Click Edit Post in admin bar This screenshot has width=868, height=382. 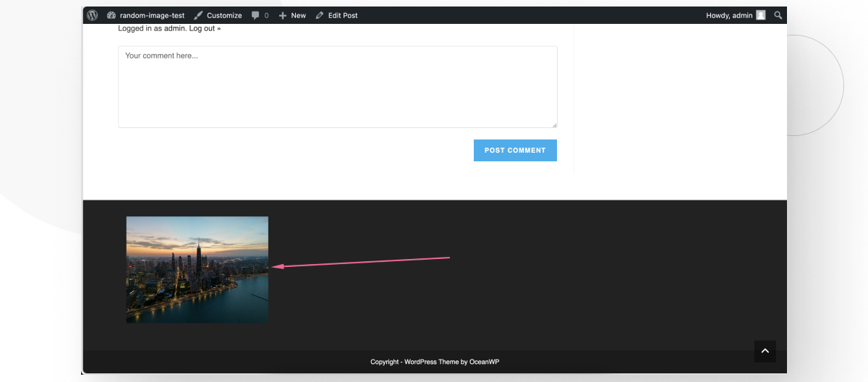[336, 15]
